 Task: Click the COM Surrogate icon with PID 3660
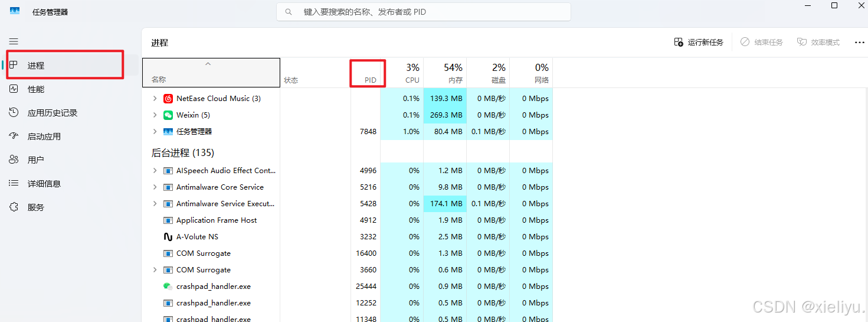[x=168, y=270]
